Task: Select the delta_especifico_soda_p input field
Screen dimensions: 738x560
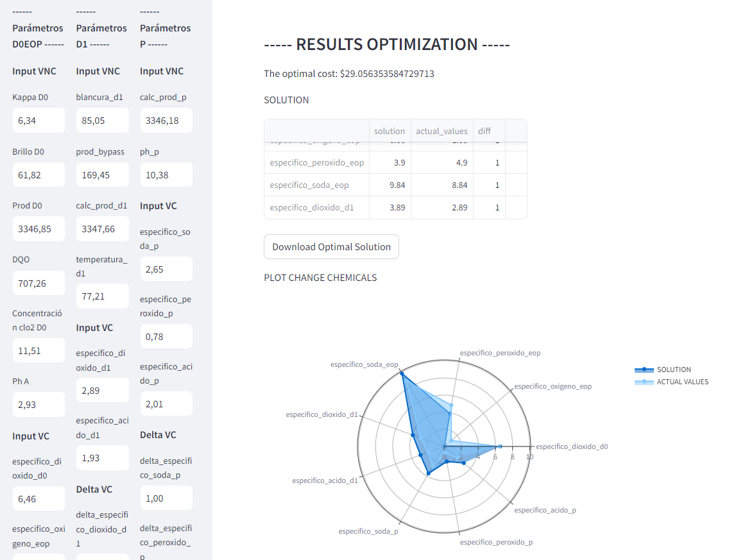Action: coord(166,498)
